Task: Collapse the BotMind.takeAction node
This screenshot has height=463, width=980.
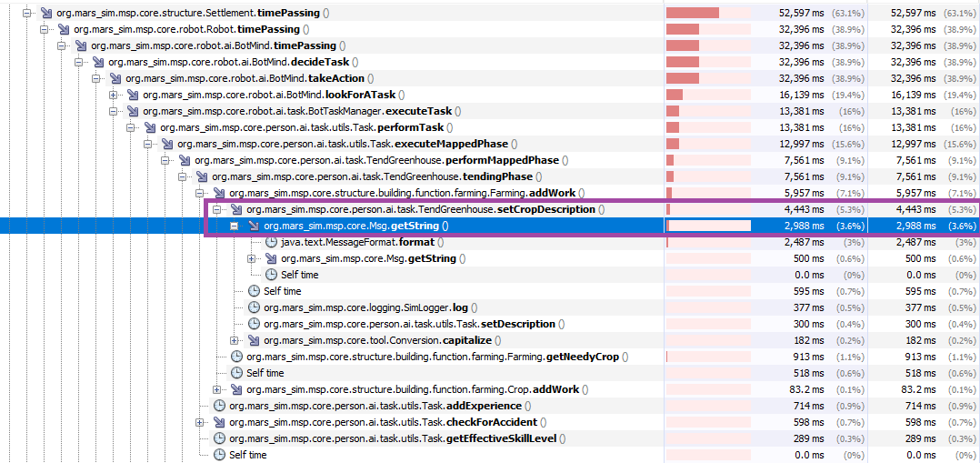Action: (95, 78)
